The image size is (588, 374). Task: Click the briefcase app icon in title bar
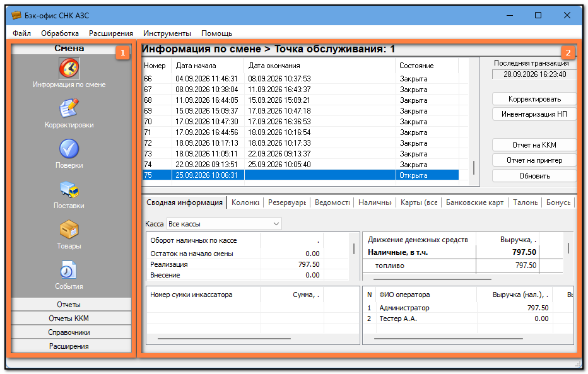tap(16, 15)
